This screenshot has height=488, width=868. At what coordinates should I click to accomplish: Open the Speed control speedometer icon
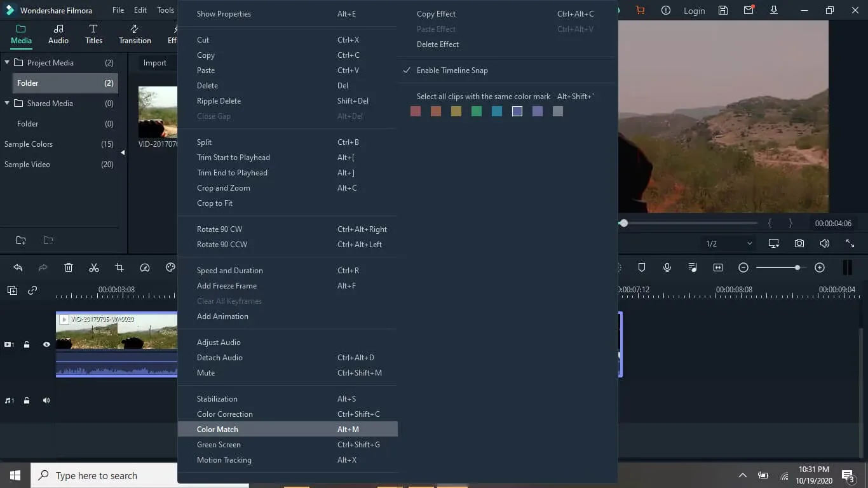[x=145, y=268]
